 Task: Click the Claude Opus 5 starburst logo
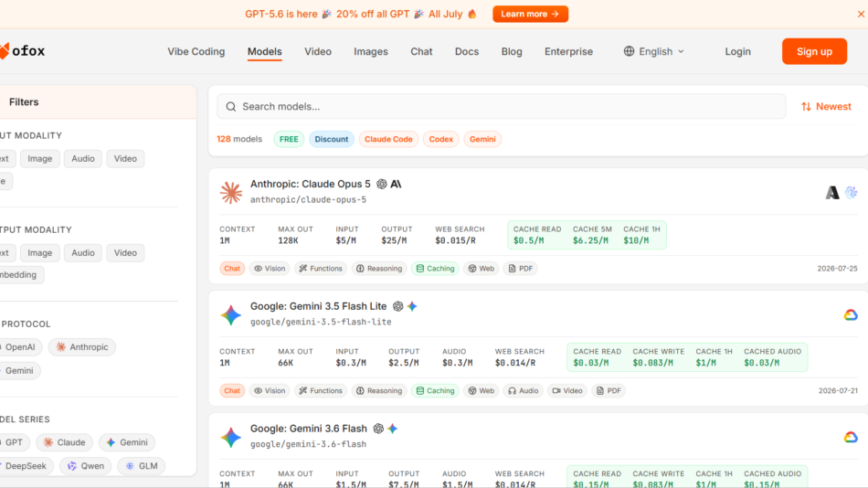231,192
